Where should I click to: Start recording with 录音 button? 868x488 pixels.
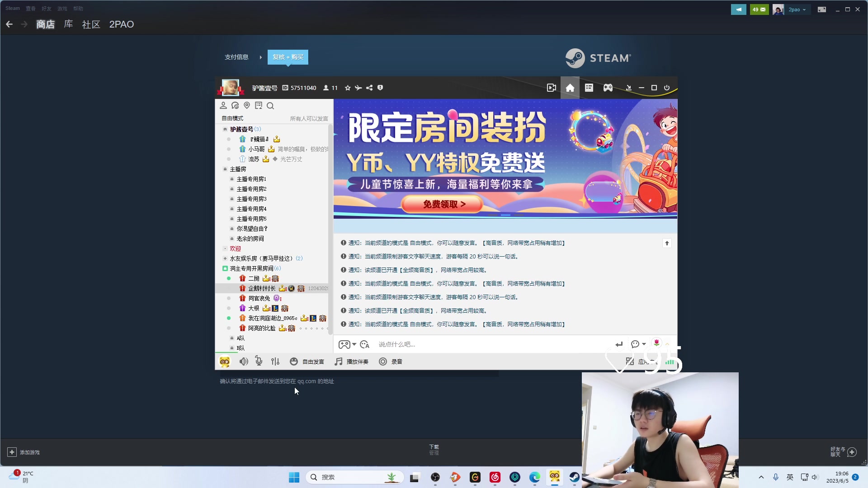coord(391,362)
